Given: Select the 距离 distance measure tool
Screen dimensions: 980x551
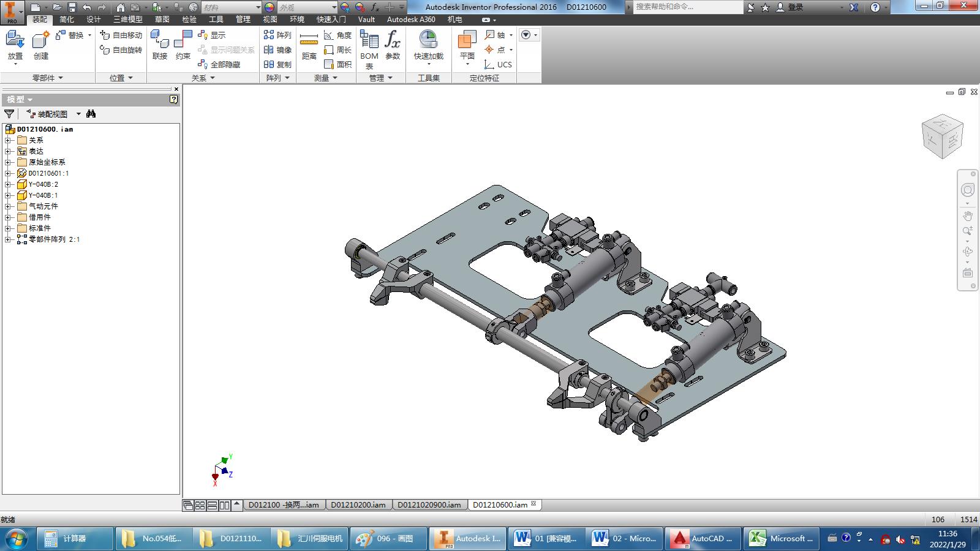Looking at the screenshot, I should click(309, 45).
